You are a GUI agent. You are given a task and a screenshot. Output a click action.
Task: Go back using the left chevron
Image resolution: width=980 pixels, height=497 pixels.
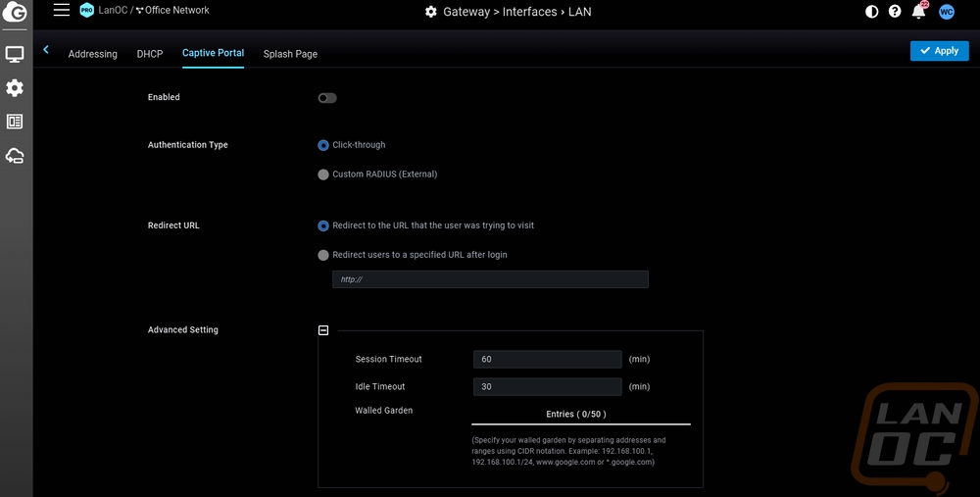(x=46, y=49)
